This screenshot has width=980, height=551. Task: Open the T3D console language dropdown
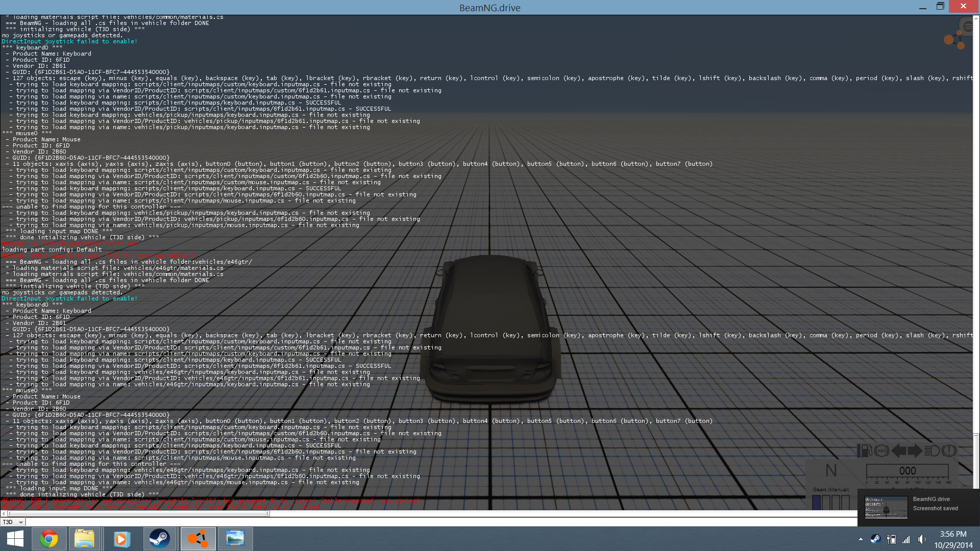[13, 522]
